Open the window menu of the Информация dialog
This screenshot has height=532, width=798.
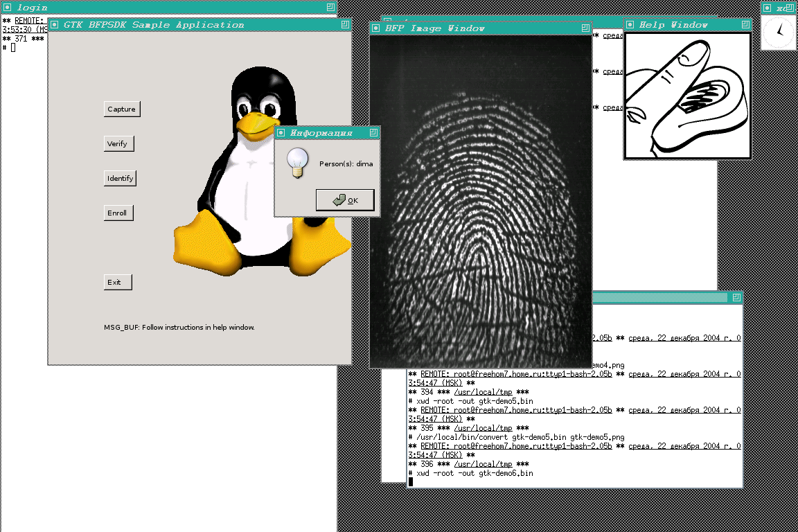pyautogui.click(x=281, y=132)
